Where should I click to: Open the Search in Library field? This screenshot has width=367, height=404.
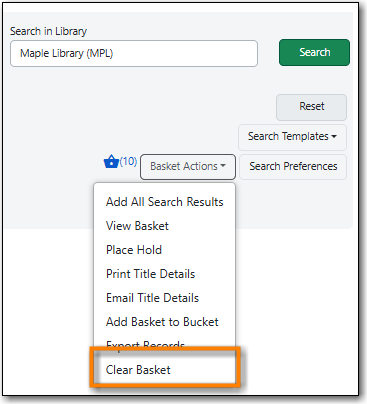(134, 53)
